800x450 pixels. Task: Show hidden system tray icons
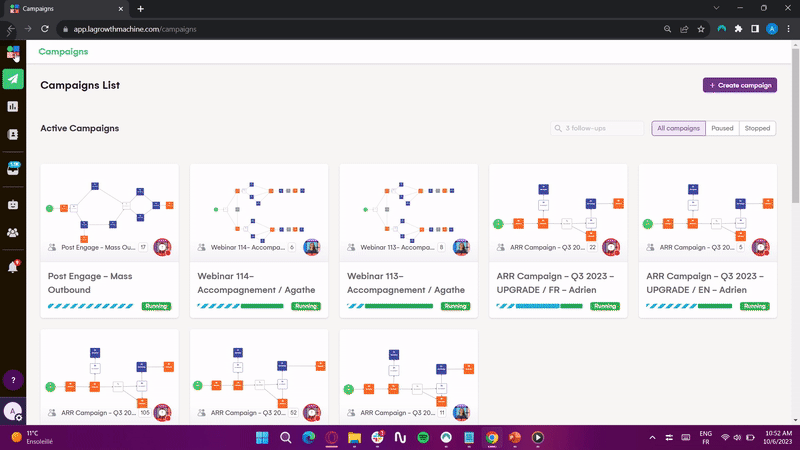tap(652, 437)
